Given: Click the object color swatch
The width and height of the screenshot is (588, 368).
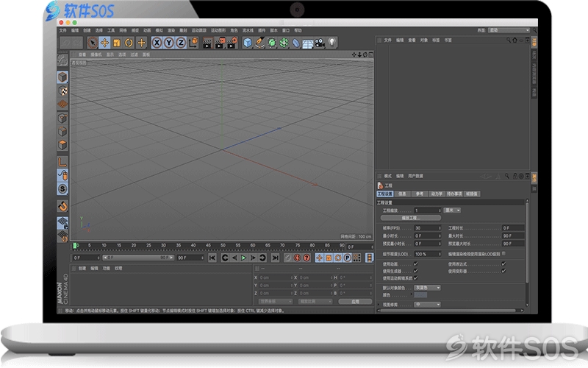Looking at the screenshot, I should [x=420, y=295].
